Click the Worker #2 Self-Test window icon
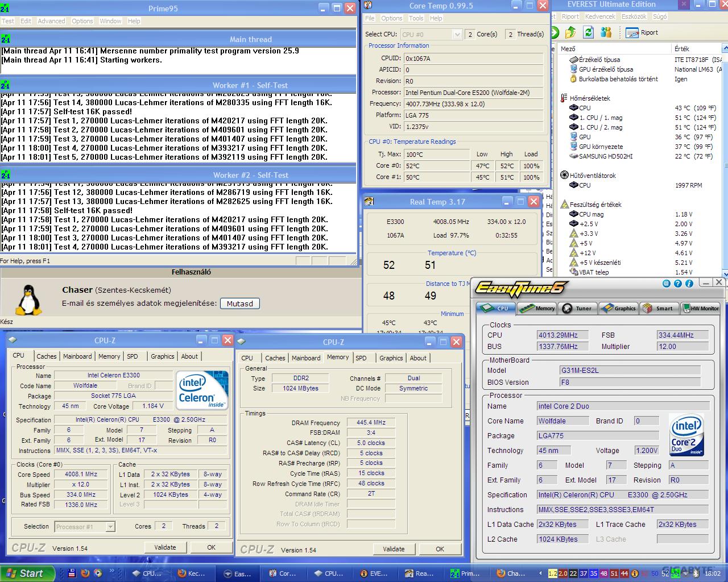 [x=6, y=175]
